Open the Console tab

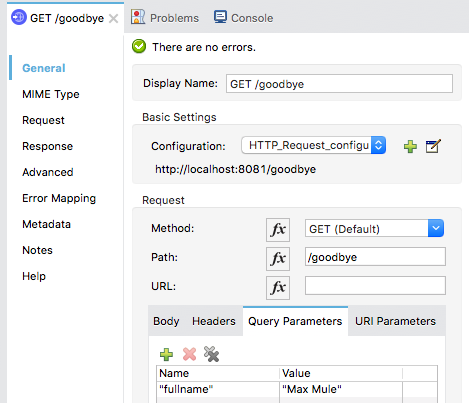(x=244, y=17)
